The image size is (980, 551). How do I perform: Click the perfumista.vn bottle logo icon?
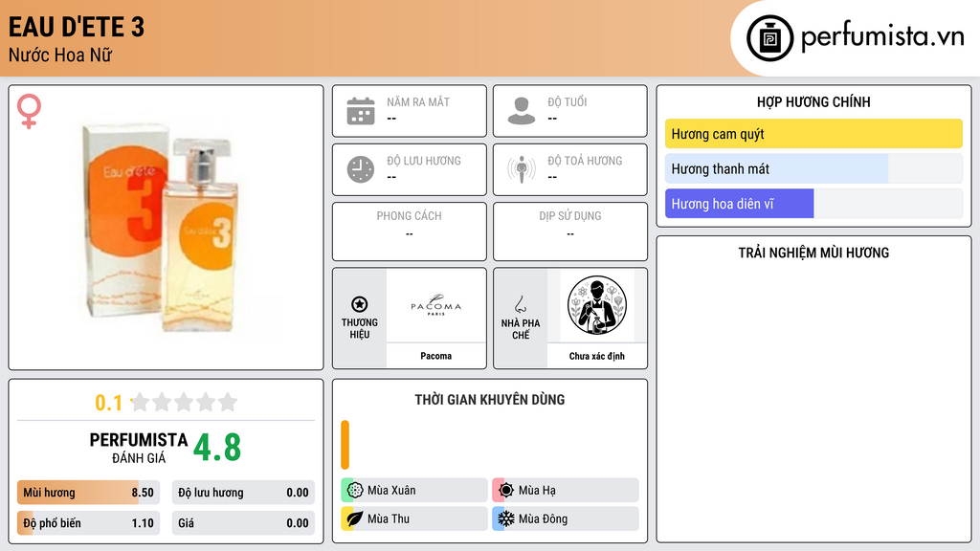pyautogui.click(x=769, y=38)
